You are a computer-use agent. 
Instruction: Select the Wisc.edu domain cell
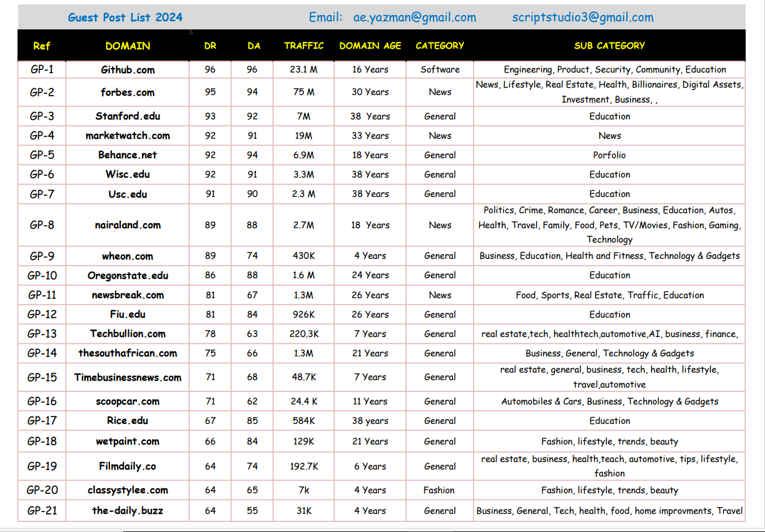click(128, 174)
